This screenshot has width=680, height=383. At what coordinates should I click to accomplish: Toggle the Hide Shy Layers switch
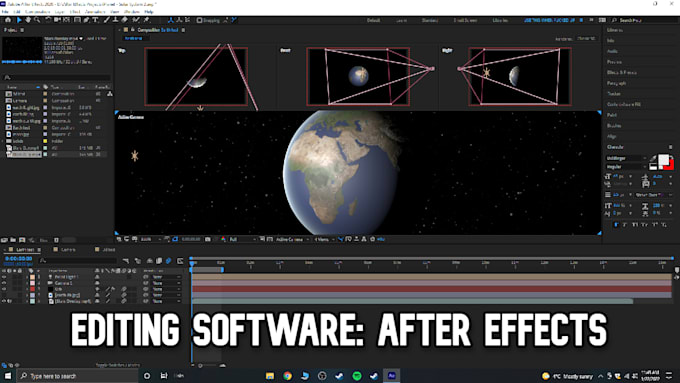[x=150, y=261]
